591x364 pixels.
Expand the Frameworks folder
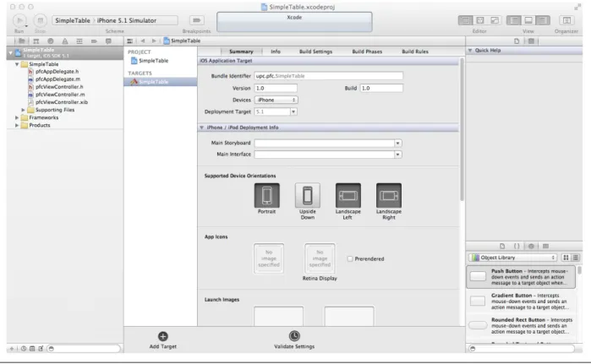[17, 118]
